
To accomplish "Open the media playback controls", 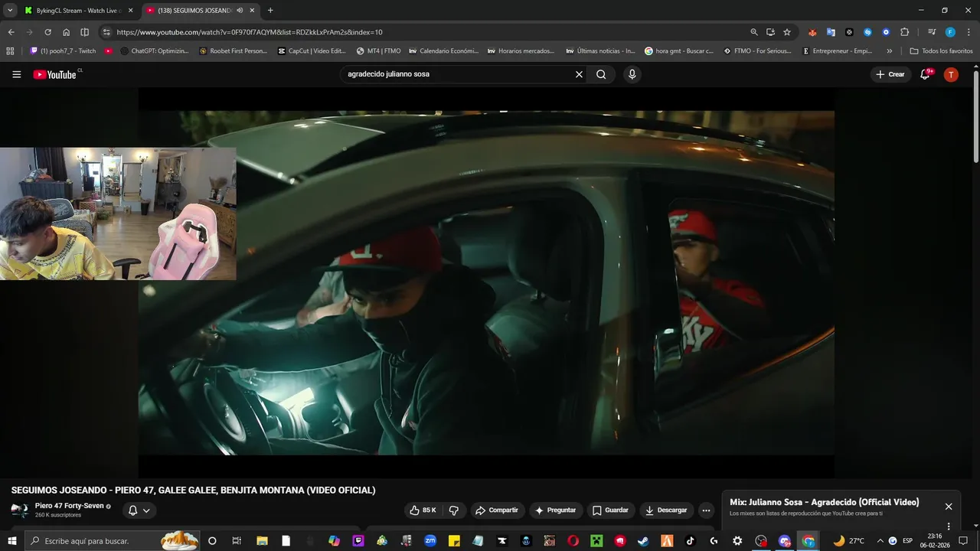I will pos(932,32).
